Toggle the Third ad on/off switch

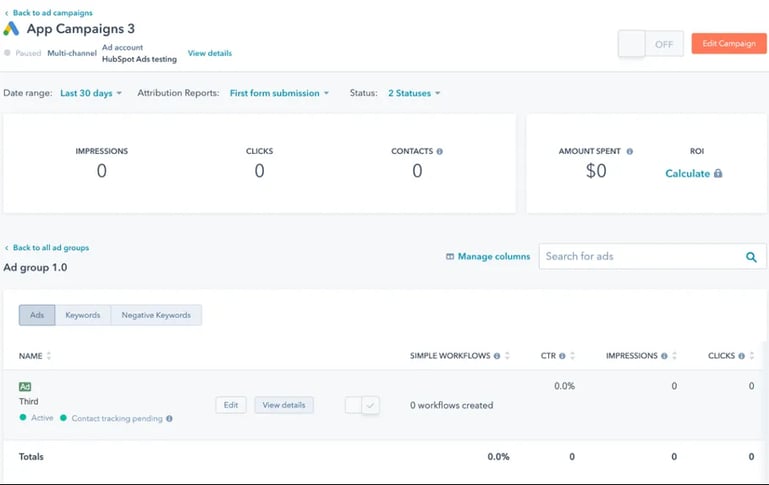tap(362, 406)
